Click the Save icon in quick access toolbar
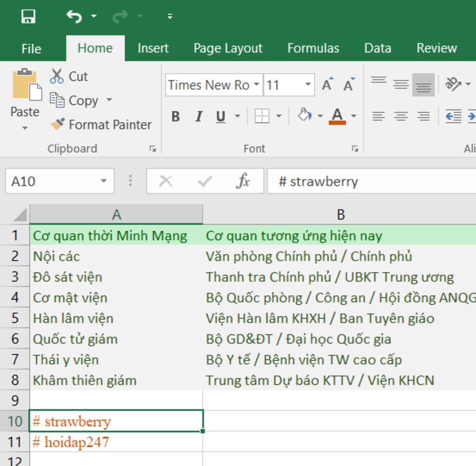 (28, 16)
